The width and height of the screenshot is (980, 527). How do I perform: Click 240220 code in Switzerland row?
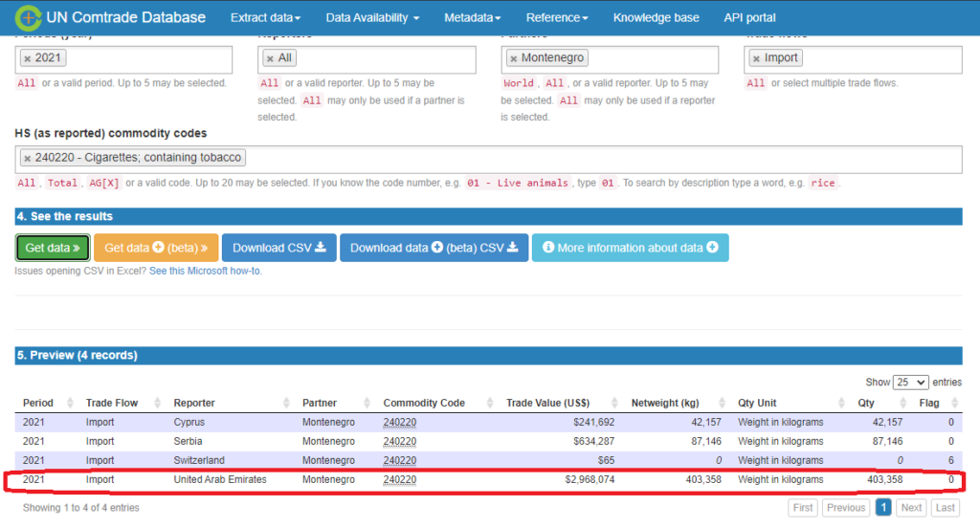(x=399, y=461)
